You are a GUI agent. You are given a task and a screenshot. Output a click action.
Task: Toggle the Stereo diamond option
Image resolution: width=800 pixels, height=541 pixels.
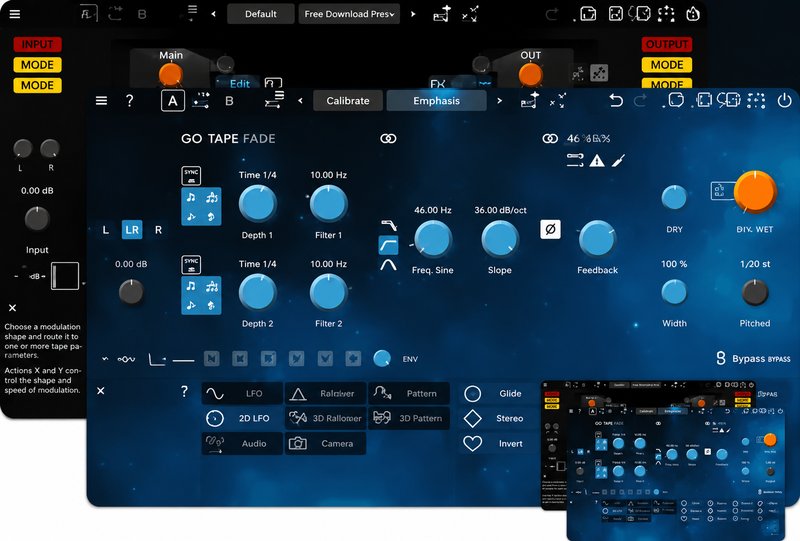tap(472, 419)
